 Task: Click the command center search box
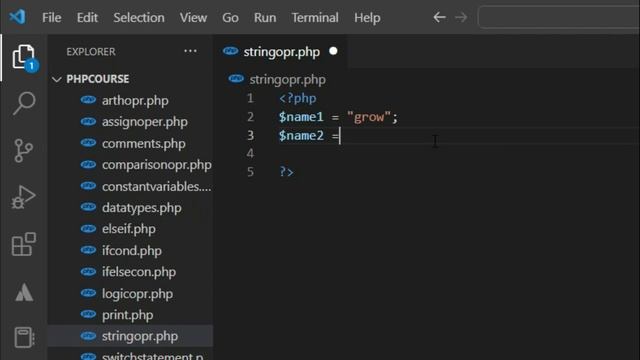558,17
